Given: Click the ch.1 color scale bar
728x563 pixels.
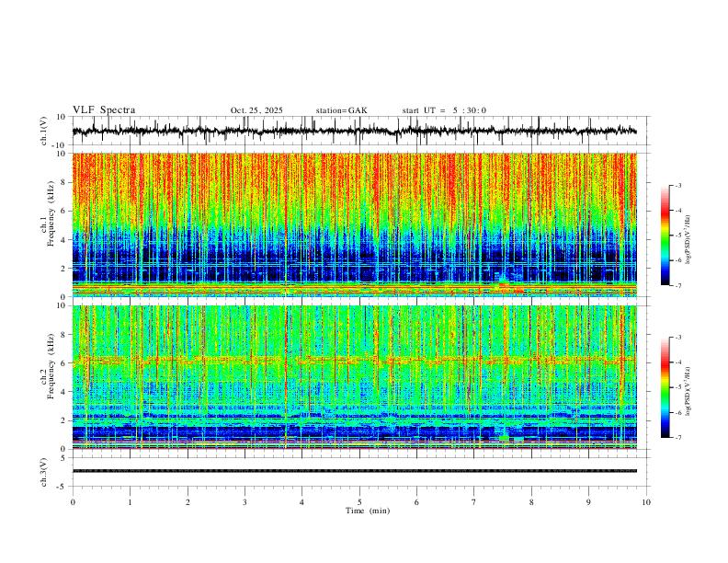Looking at the screenshot, I should (665, 236).
